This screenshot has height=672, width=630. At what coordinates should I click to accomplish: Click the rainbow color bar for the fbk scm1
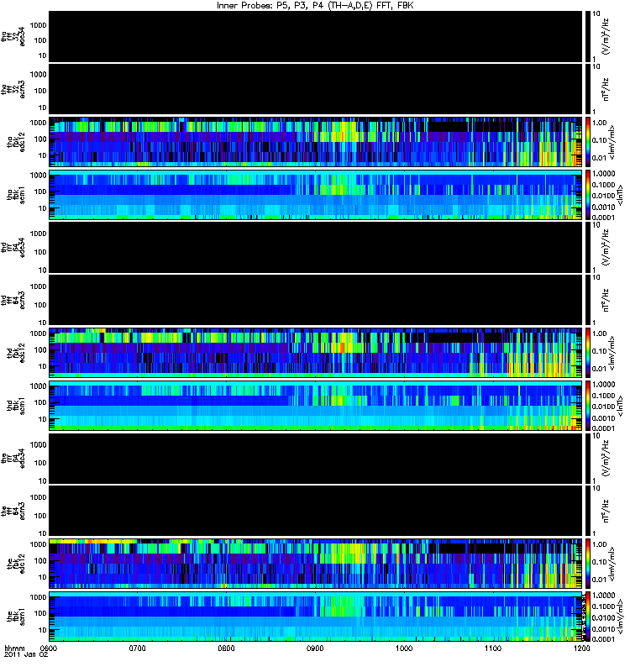pos(587,617)
